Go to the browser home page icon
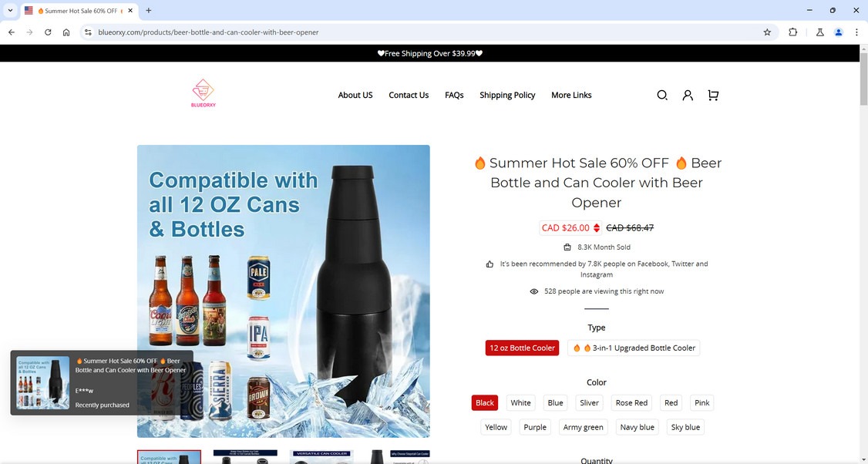 click(66, 32)
